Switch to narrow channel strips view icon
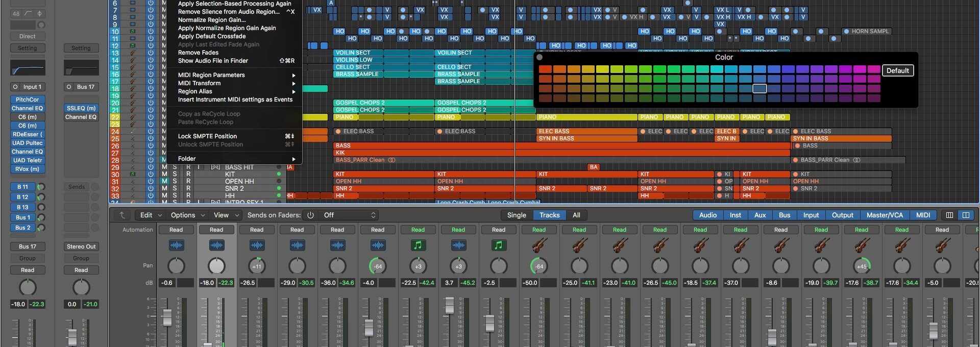Viewport: 980px width, 347px height. pos(949,215)
